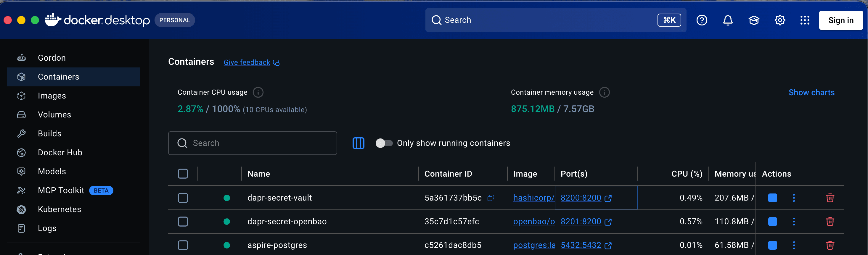Image resolution: width=868 pixels, height=255 pixels.
Task: Open the notifications bell
Action: [x=728, y=20]
